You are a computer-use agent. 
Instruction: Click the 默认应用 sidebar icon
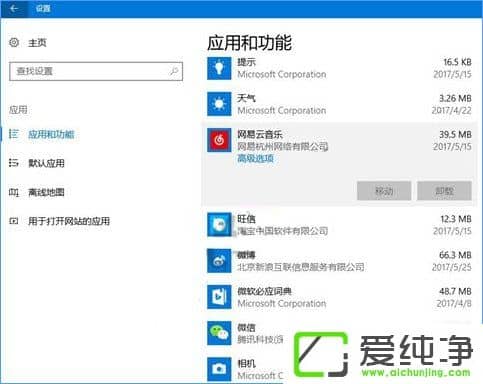point(14,163)
